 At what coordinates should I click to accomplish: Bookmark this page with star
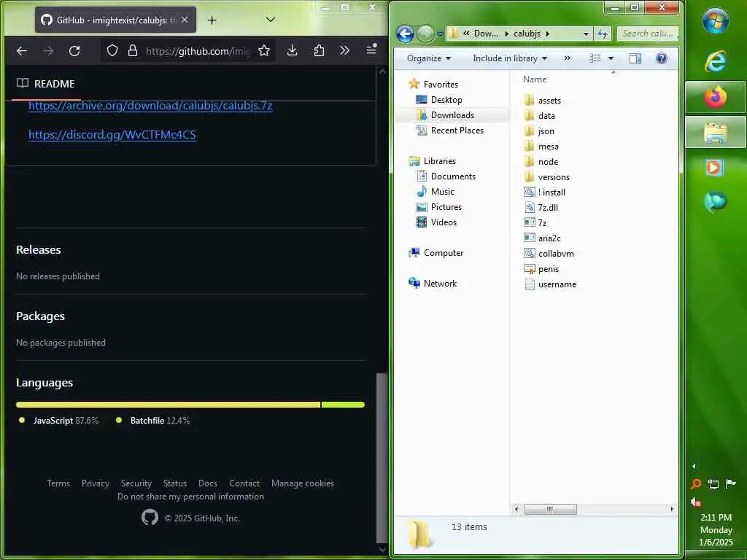[x=264, y=51]
